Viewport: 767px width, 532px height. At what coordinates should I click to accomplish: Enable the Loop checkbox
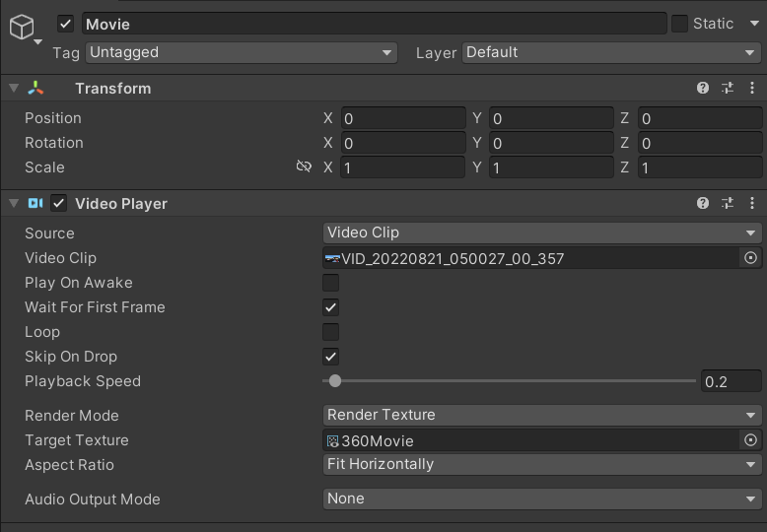tap(330, 332)
